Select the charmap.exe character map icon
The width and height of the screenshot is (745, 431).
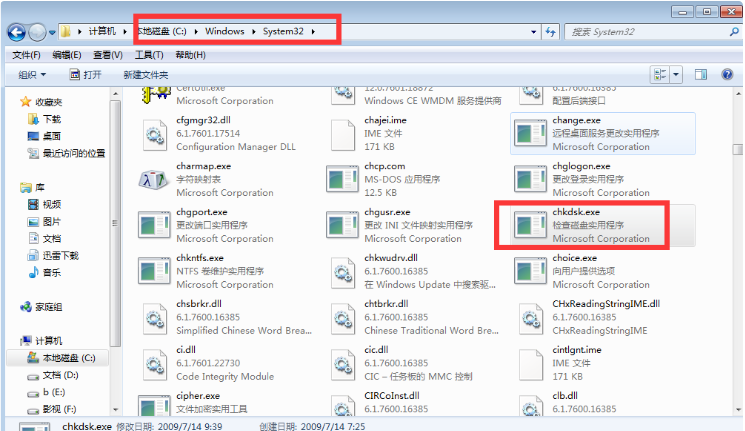click(154, 180)
